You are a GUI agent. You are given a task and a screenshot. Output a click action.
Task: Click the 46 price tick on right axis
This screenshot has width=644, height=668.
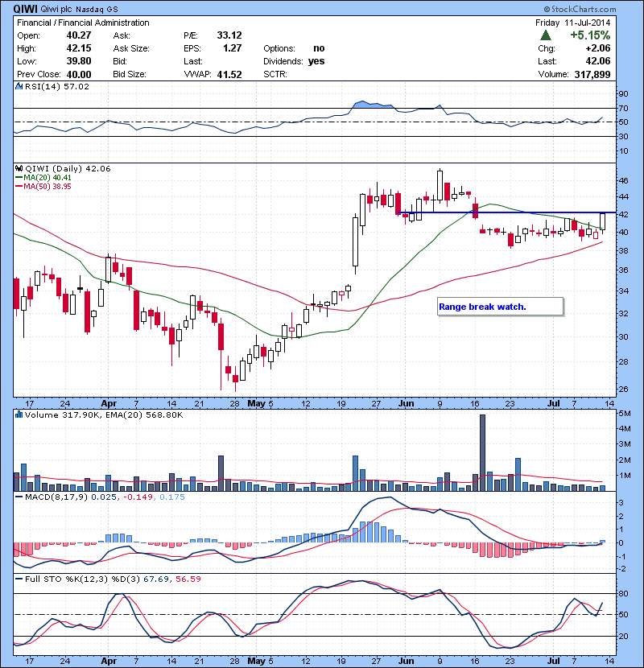pos(623,180)
